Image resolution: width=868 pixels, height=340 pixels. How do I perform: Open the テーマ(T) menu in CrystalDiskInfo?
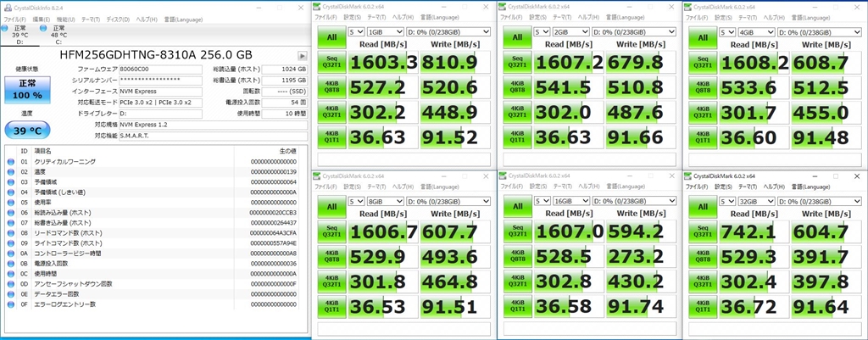coord(91,20)
